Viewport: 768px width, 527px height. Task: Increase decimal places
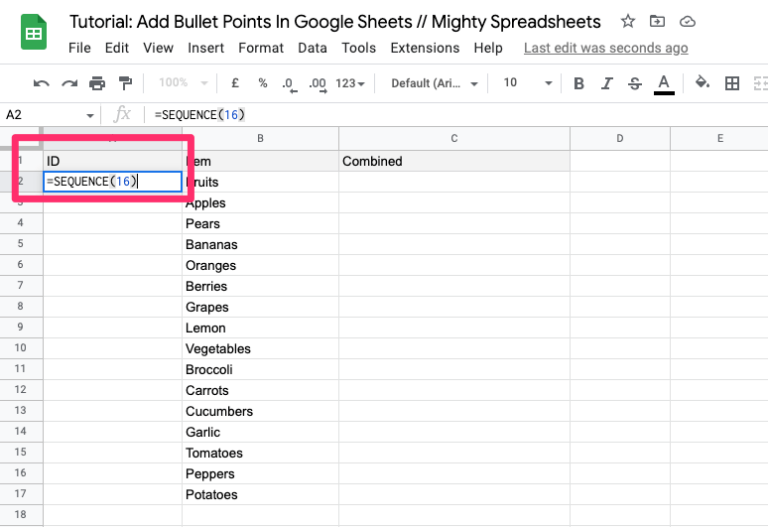pos(317,84)
